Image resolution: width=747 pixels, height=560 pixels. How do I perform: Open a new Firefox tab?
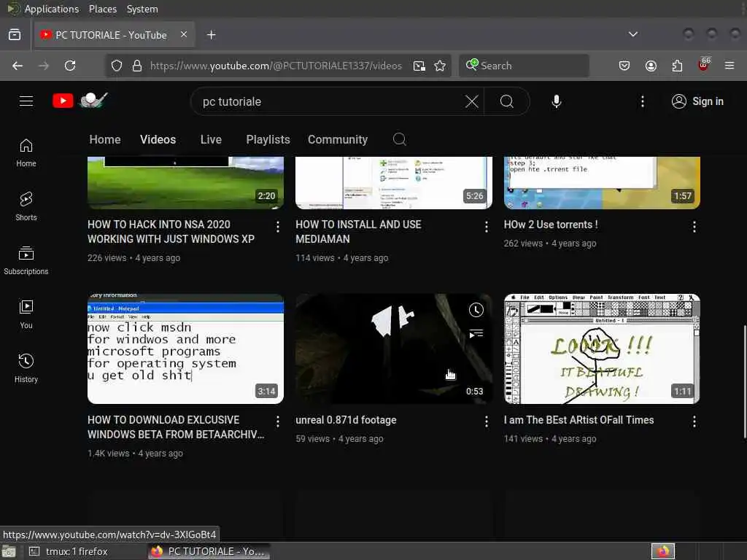pyautogui.click(x=211, y=35)
